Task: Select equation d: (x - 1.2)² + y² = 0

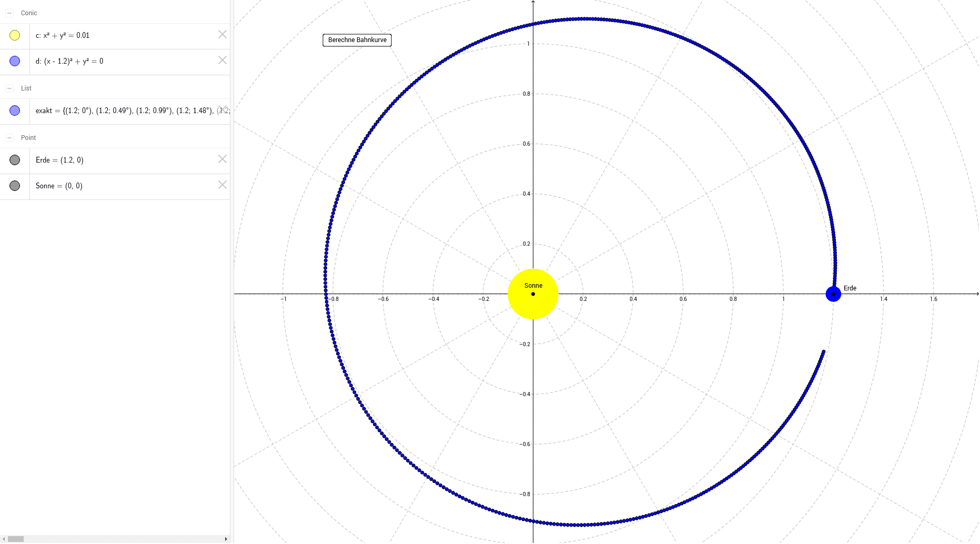Action: [69, 61]
